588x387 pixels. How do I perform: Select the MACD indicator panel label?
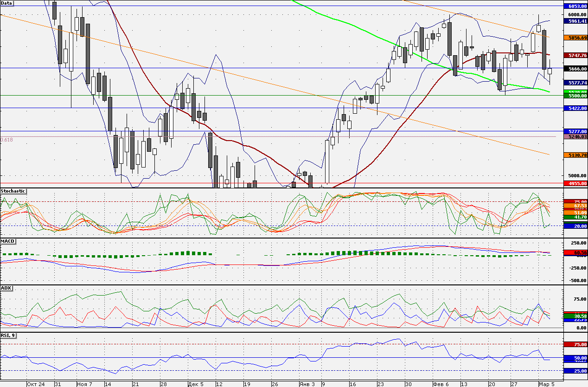pos(7,241)
